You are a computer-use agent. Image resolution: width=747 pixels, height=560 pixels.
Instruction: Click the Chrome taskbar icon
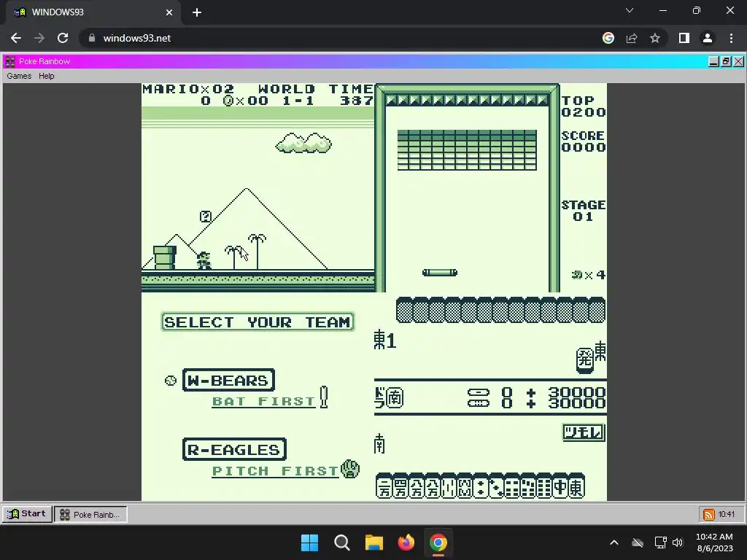(x=438, y=542)
